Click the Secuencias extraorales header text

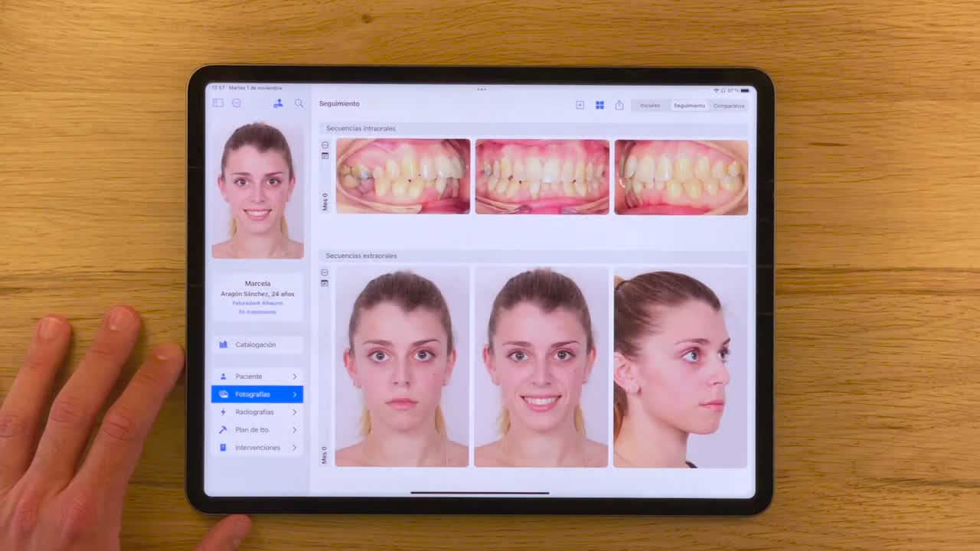click(x=361, y=256)
